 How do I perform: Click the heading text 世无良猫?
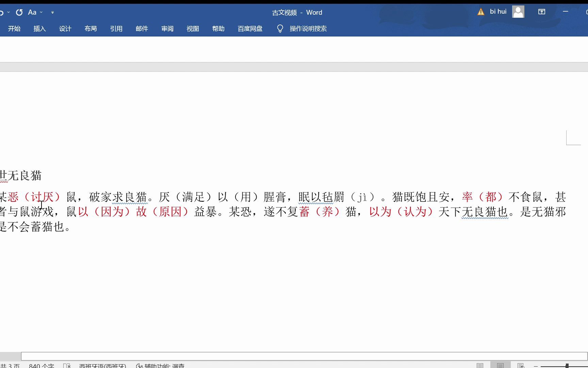point(21,176)
